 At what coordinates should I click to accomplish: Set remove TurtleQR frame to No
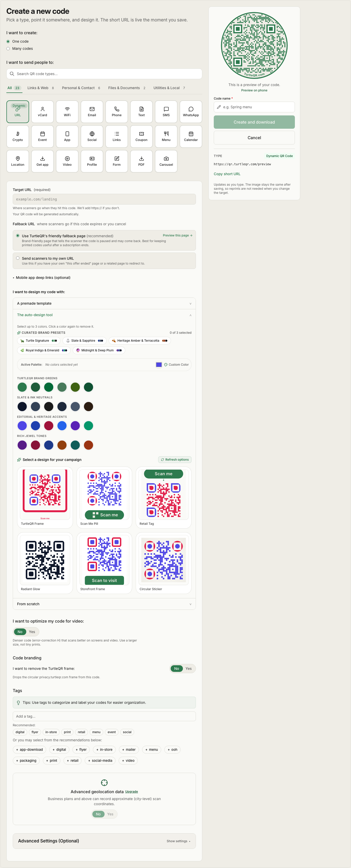point(177,669)
